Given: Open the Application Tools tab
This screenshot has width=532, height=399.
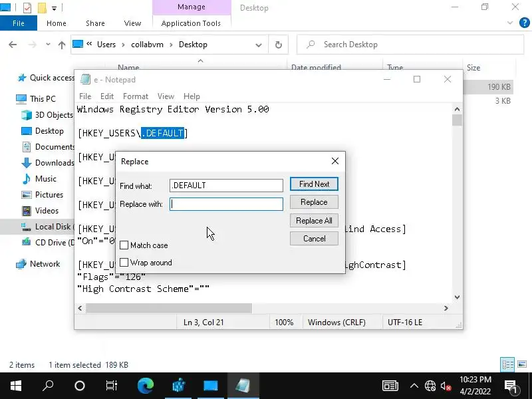Looking at the screenshot, I should coord(191,23).
